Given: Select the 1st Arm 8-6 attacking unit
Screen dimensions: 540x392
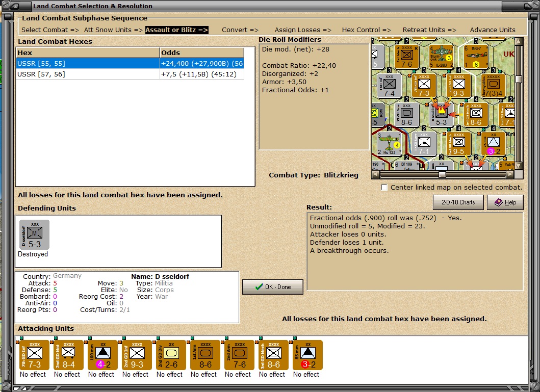Looking at the screenshot, I should (x=205, y=355).
